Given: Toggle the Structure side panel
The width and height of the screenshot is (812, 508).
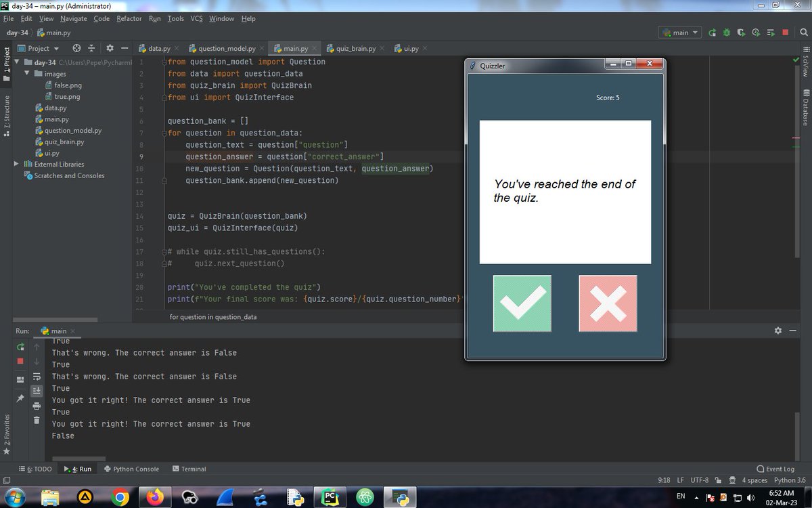Looking at the screenshot, I should point(7,117).
